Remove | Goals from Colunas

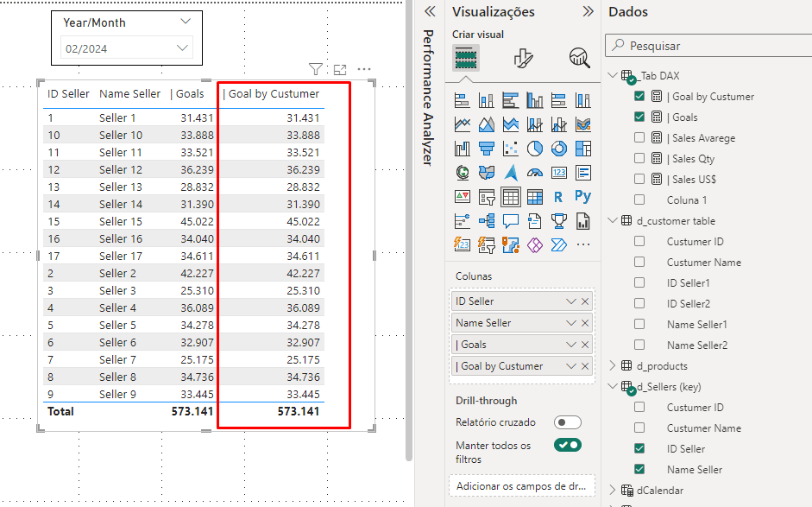pos(585,345)
